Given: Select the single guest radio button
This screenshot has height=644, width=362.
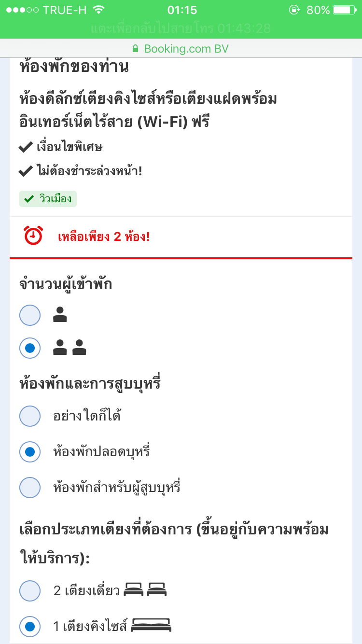Looking at the screenshot, I should 30,315.
